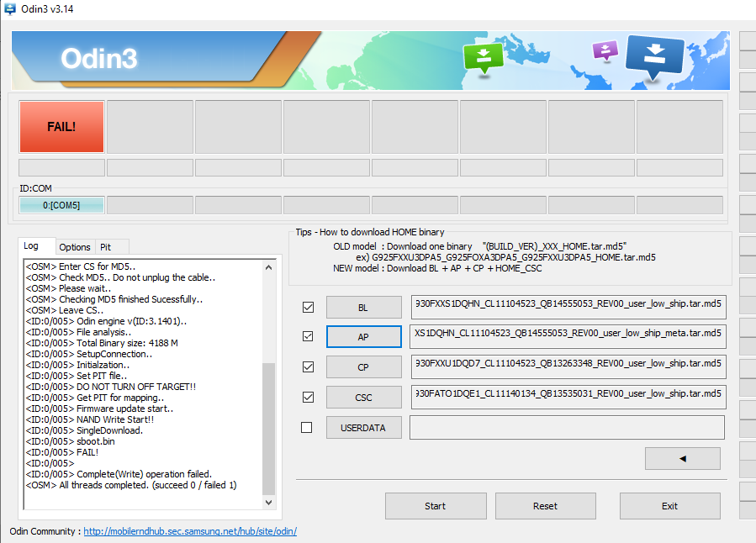The width and height of the screenshot is (756, 543).
Task: Click the log scrollbar down arrow
Action: coord(268,503)
